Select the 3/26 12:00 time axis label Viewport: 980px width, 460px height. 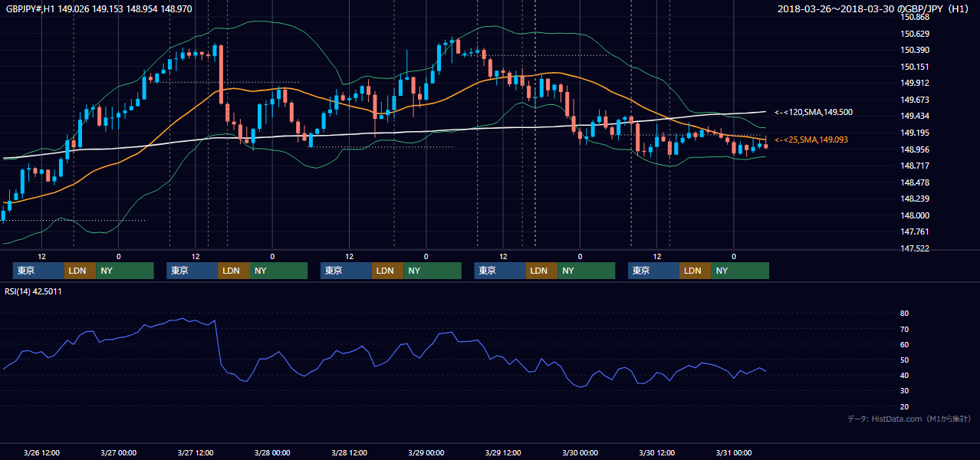click(x=41, y=452)
